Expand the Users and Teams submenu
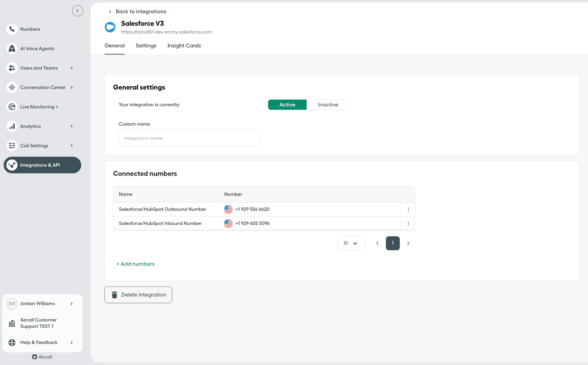 pos(72,68)
